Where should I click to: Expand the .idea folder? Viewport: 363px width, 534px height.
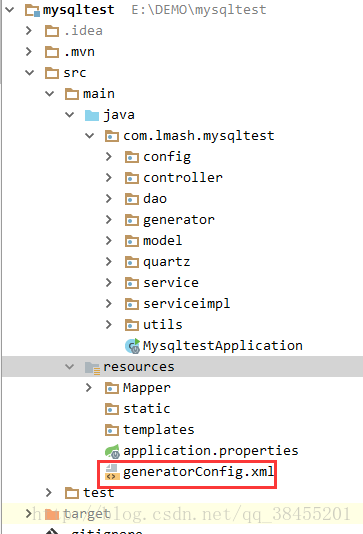pos(29,31)
